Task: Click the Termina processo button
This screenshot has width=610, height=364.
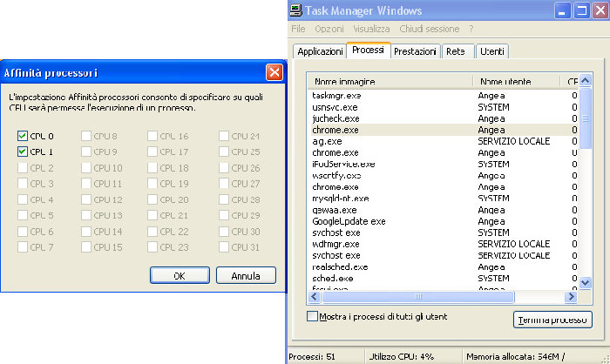Action: (x=552, y=320)
